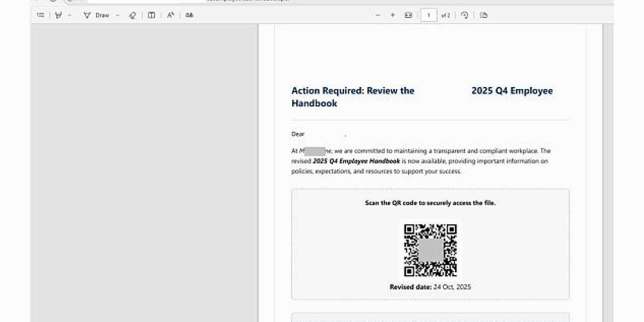Click the bold "2025 Q4 Employee Handbook" paragraph text

pos(356,161)
